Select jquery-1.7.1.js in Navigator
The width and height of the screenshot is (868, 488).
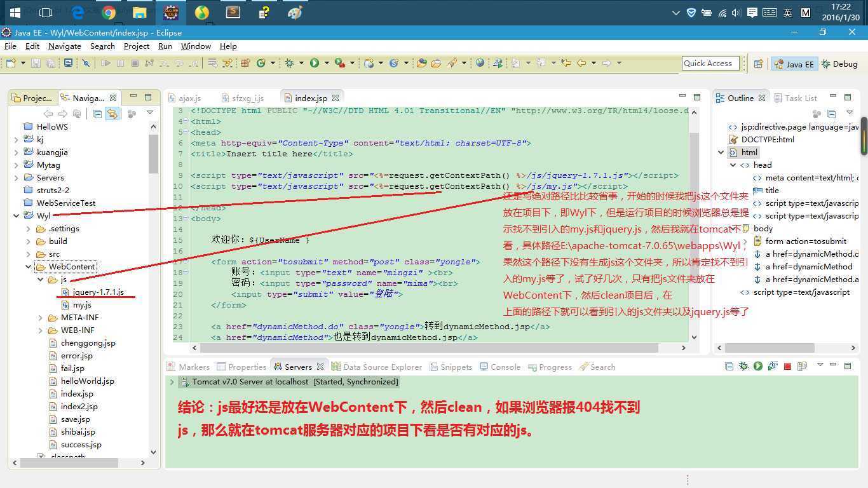tap(93, 292)
